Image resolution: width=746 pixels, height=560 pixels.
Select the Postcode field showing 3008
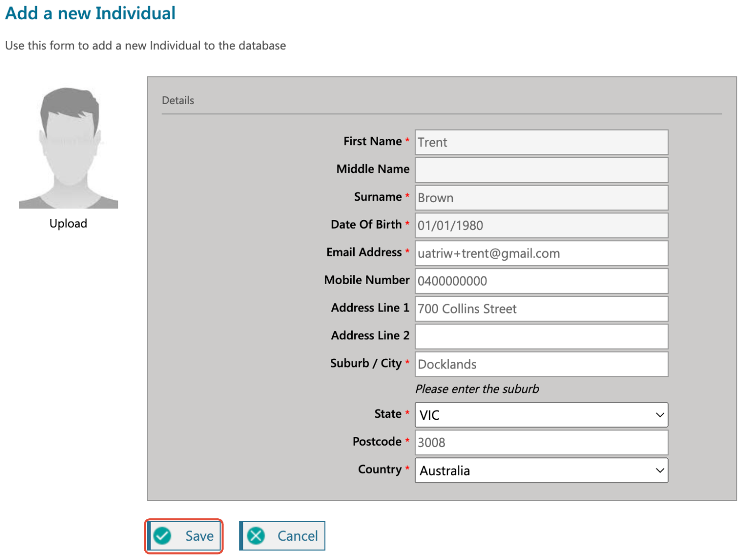click(x=541, y=443)
